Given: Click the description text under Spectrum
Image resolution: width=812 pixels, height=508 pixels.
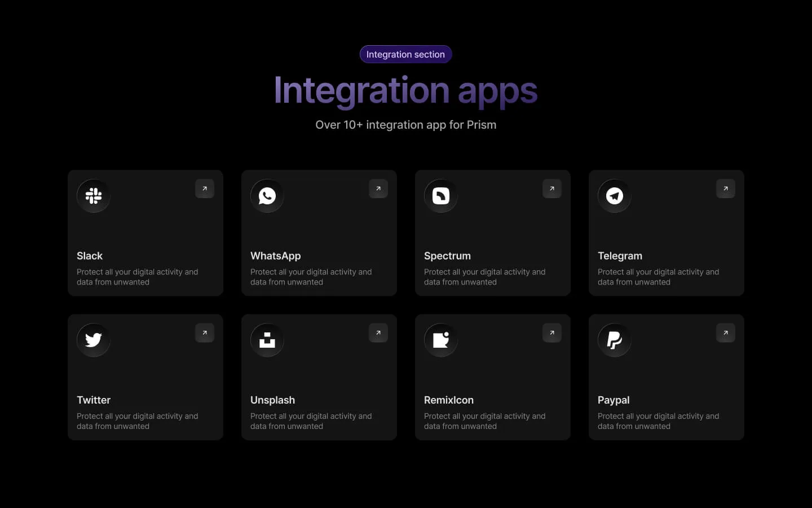Looking at the screenshot, I should 485,277.
